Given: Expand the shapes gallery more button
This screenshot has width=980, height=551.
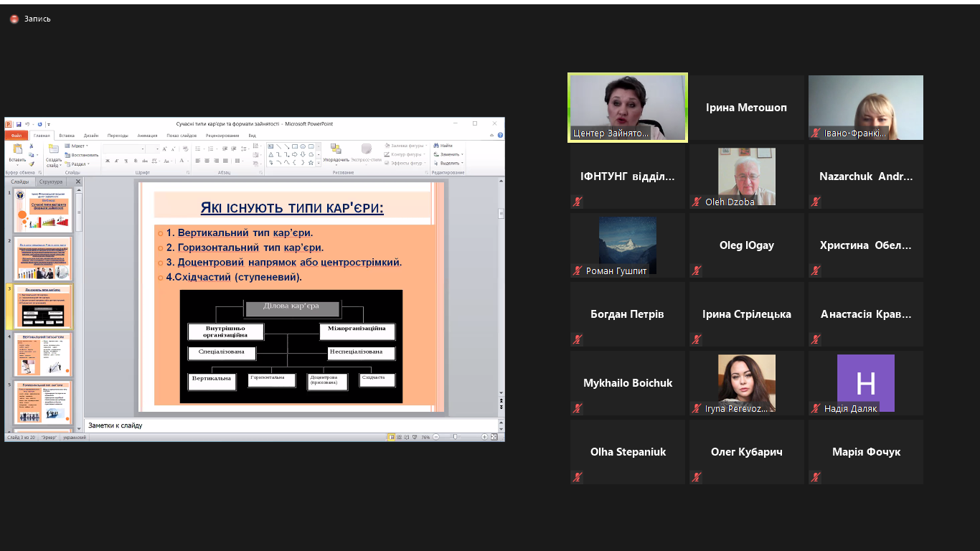Looking at the screenshot, I should pos(319,163).
